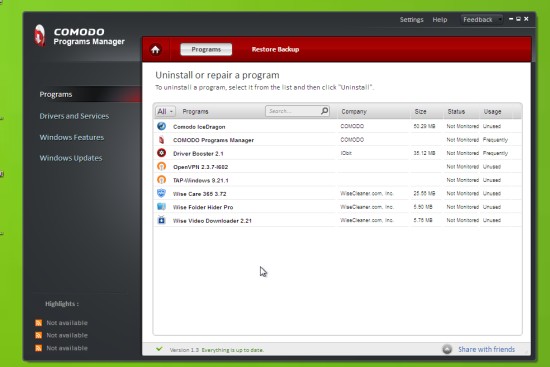Click the green update checkmark icon
The image size is (550, 367).
(159, 349)
